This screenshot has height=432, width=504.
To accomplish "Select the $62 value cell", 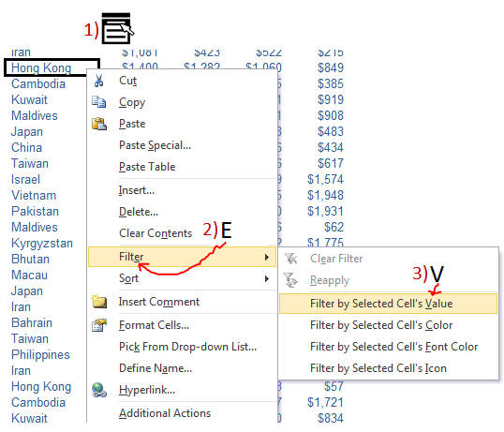I will (334, 228).
